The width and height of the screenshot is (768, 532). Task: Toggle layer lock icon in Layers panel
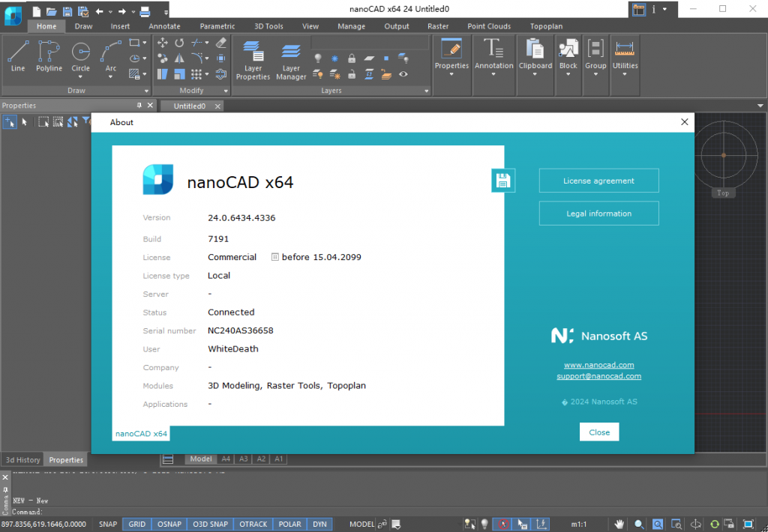click(352, 58)
